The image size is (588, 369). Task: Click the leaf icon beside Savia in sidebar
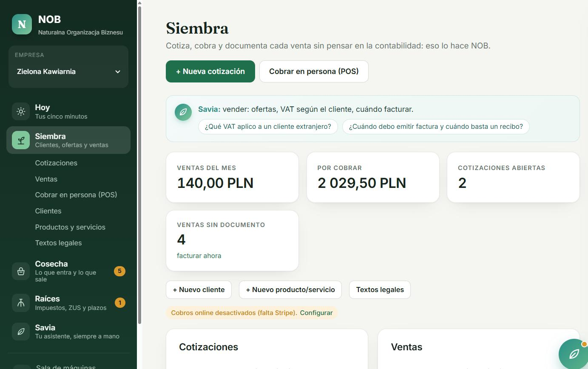coord(21,332)
